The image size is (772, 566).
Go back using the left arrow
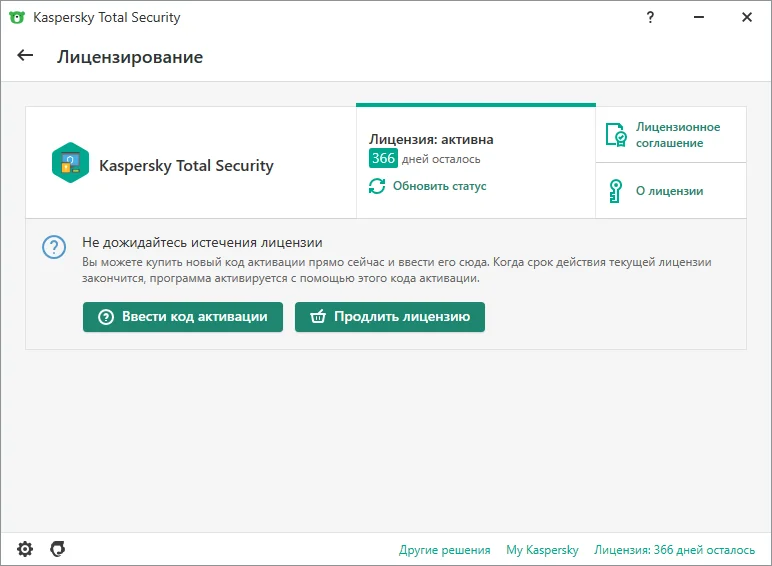pos(25,56)
